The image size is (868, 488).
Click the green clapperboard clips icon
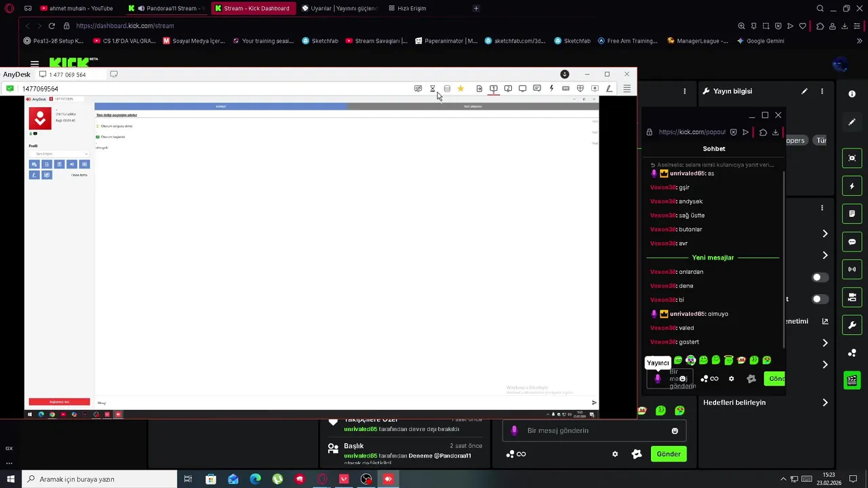tap(852, 380)
